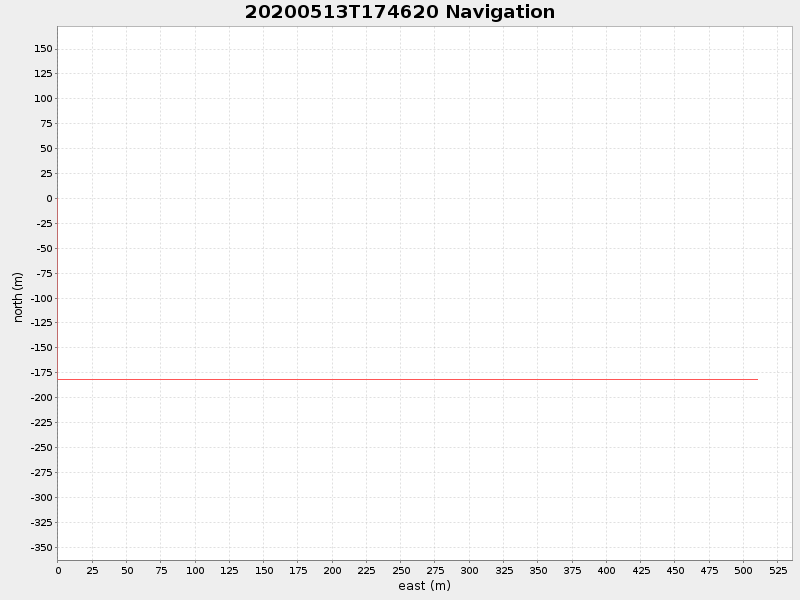Viewport: 800px width, 600px height.
Task: Click the x-axis tick label 25
Action: pyautogui.click(x=92, y=571)
